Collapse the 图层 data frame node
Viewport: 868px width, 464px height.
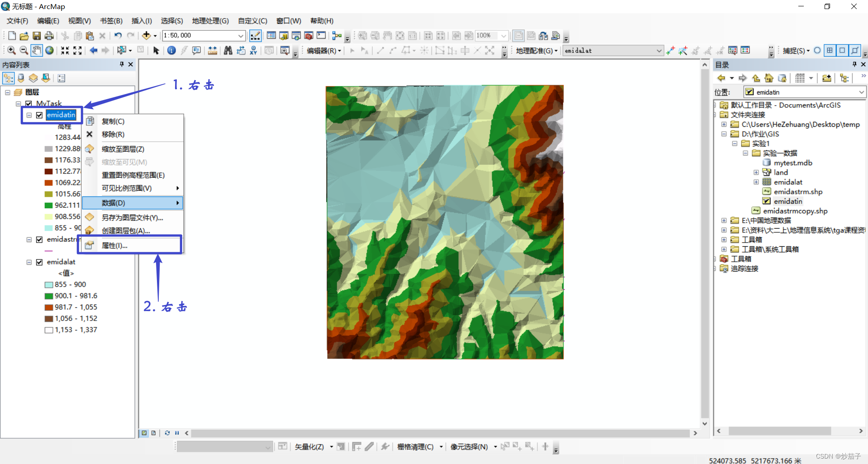8,92
